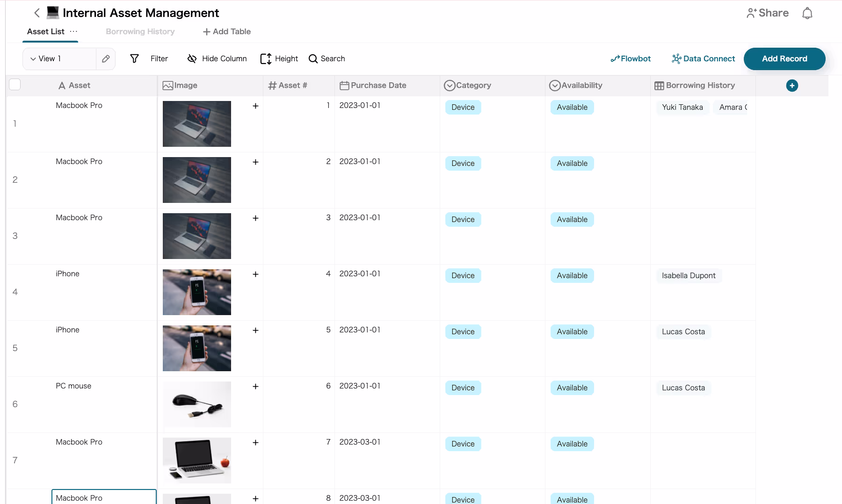Open Data Connect
Image resolution: width=842 pixels, height=504 pixels.
pyautogui.click(x=709, y=58)
